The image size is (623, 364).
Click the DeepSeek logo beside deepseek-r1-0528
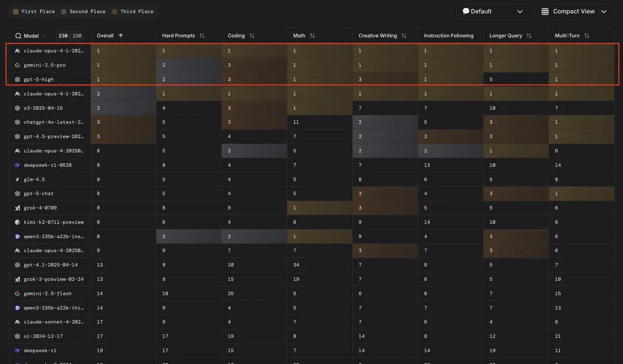pyautogui.click(x=18, y=165)
